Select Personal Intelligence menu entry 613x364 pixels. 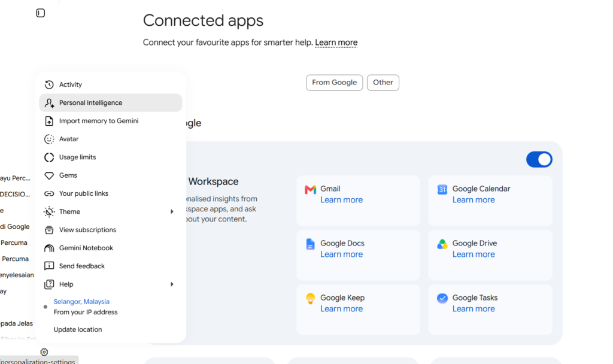click(111, 103)
